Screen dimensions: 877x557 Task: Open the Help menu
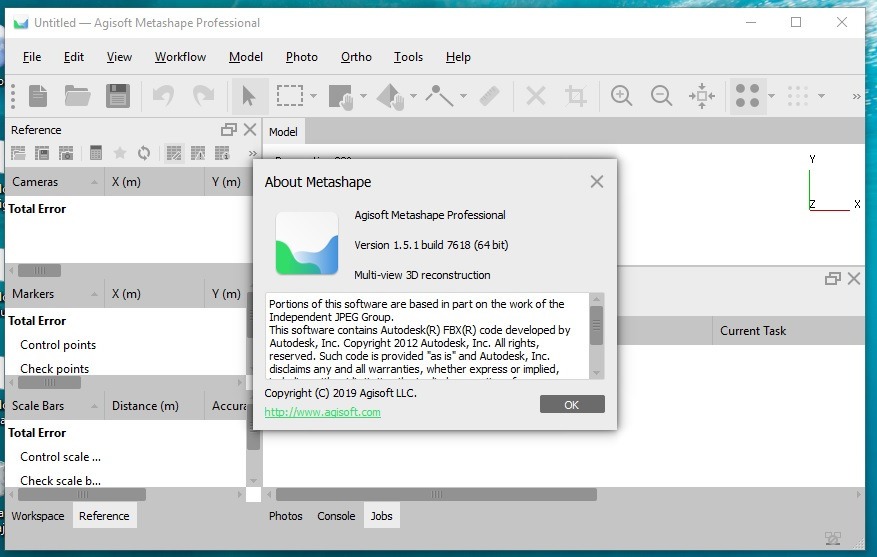pos(458,57)
